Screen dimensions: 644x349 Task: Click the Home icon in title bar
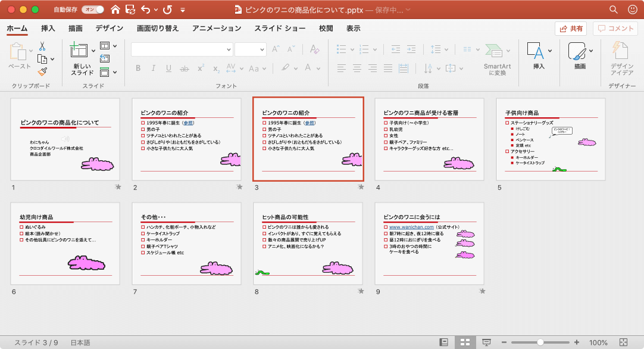tap(115, 10)
